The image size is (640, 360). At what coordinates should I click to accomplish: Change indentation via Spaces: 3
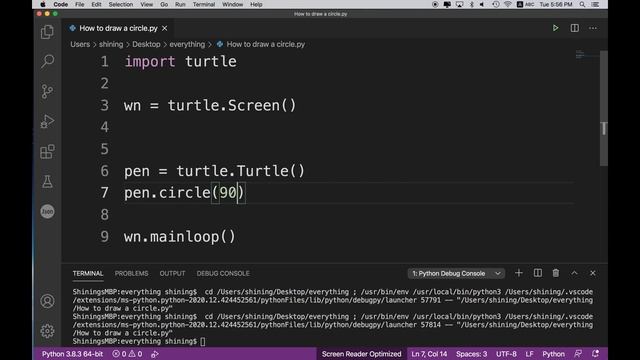(471, 354)
